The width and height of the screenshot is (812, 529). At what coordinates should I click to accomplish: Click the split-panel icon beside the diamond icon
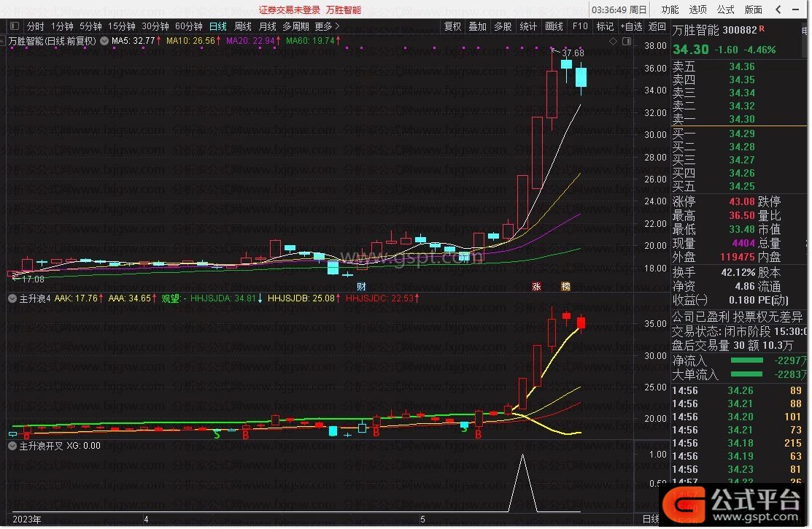click(627, 41)
